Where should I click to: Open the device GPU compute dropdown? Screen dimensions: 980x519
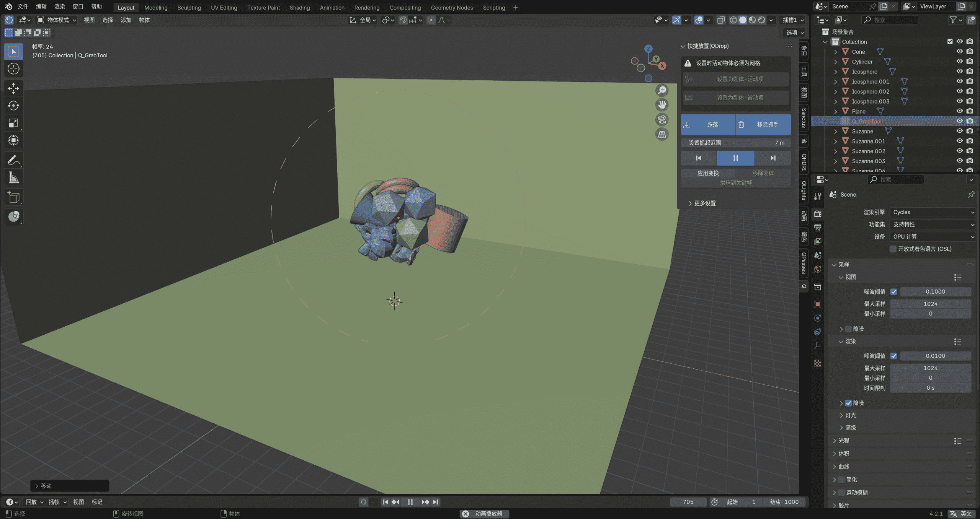pos(932,237)
